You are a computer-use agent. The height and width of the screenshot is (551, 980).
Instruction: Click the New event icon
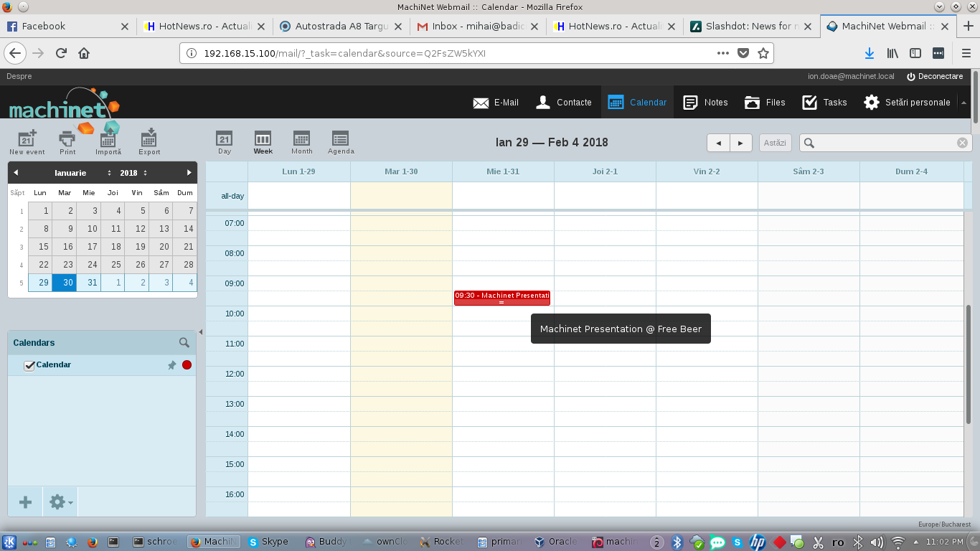(x=27, y=141)
